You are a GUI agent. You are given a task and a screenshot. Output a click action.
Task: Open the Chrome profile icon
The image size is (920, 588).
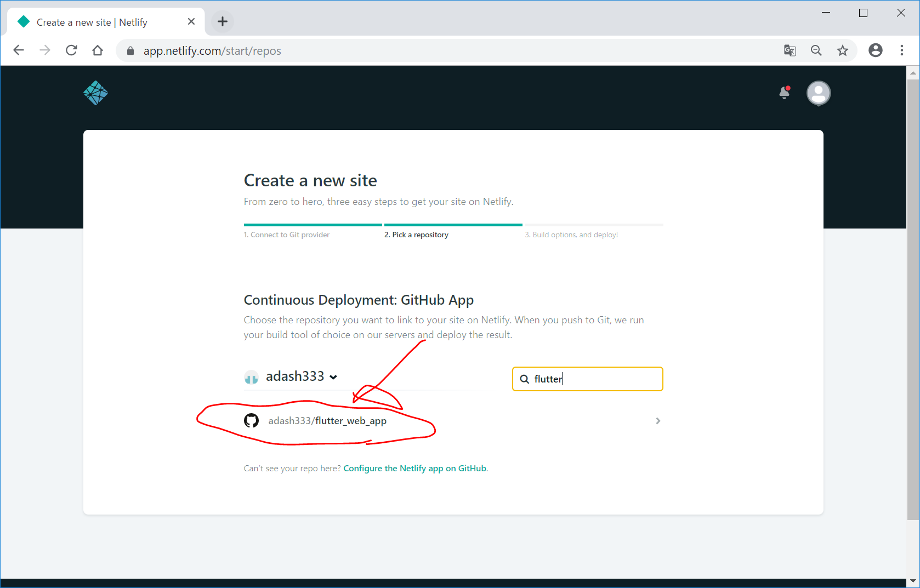[x=875, y=50]
